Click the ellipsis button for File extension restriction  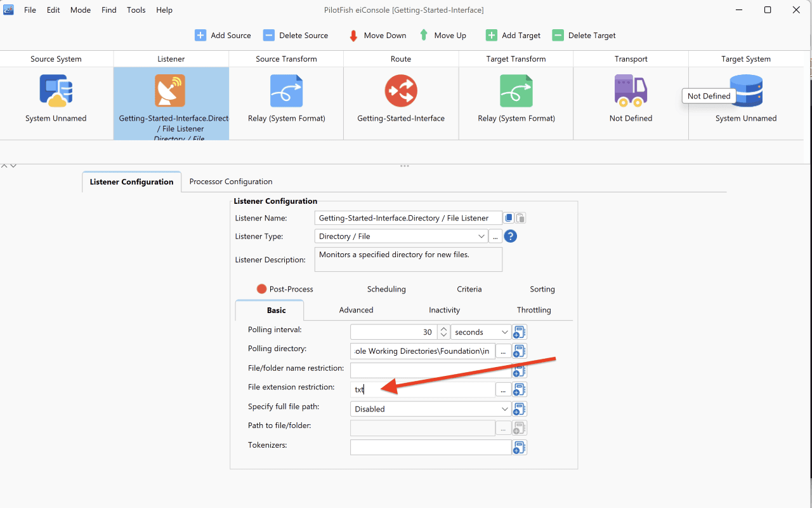(x=503, y=390)
